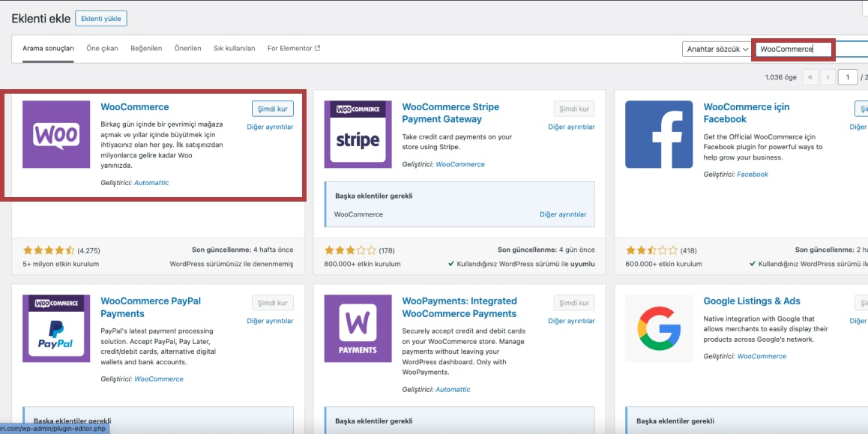
Task: Open Diğer ayrıntılar for WooPayments
Action: click(572, 321)
